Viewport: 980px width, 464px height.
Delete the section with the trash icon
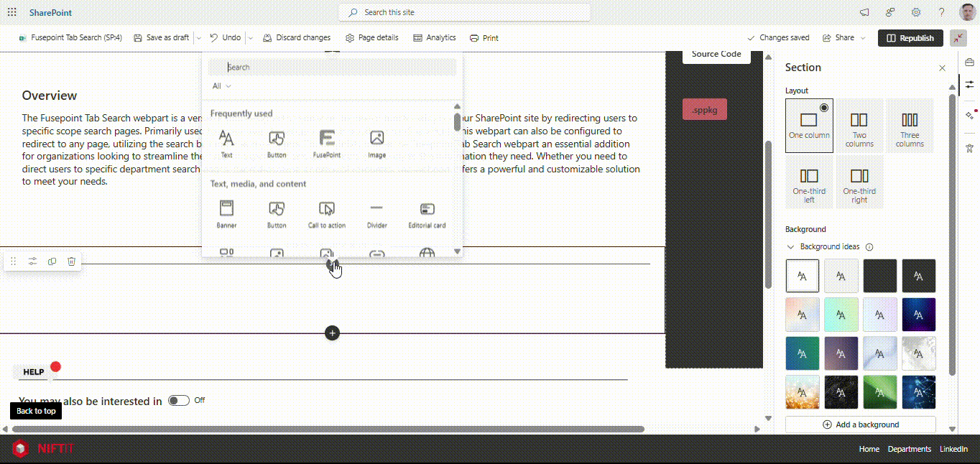coord(71,261)
